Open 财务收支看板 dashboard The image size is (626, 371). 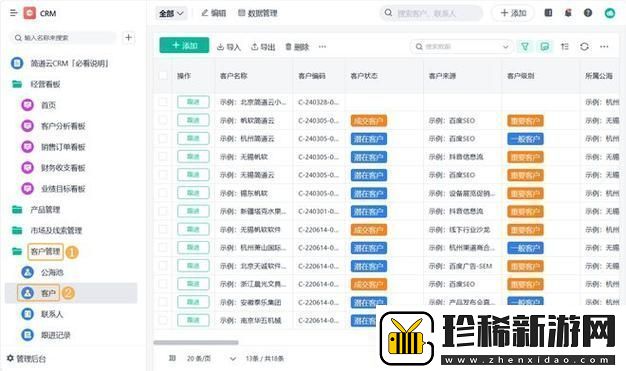pyautogui.click(x=63, y=168)
